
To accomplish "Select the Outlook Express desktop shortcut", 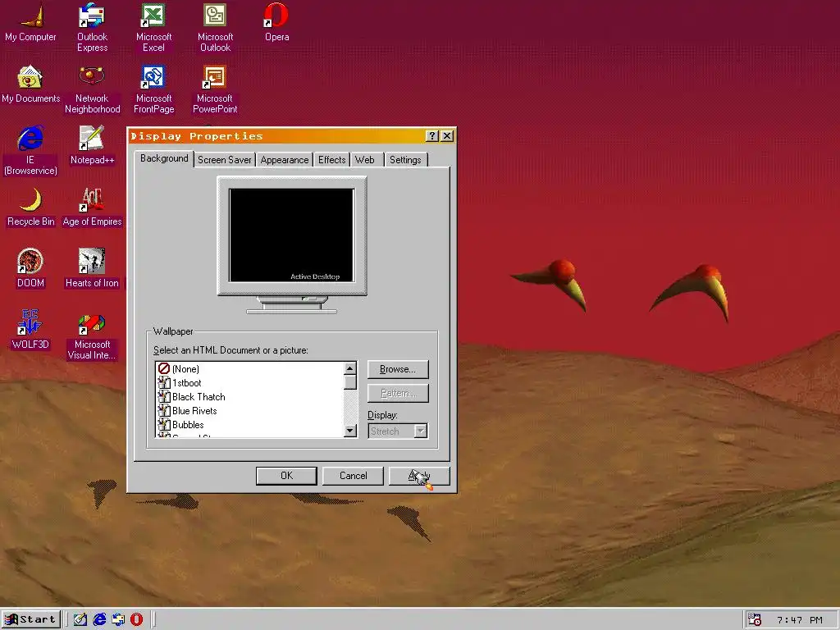I will pyautogui.click(x=92, y=27).
